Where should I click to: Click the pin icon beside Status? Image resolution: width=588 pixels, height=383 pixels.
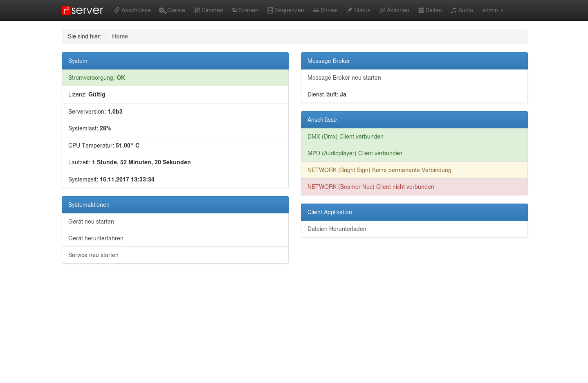pyautogui.click(x=350, y=10)
